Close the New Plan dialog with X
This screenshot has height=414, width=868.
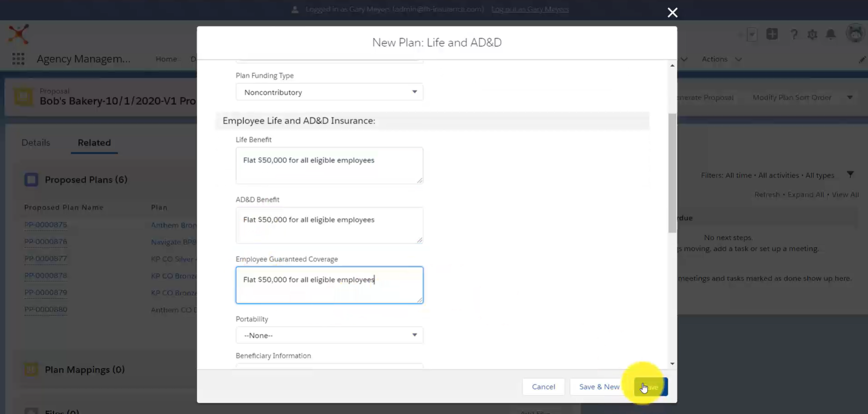click(672, 12)
